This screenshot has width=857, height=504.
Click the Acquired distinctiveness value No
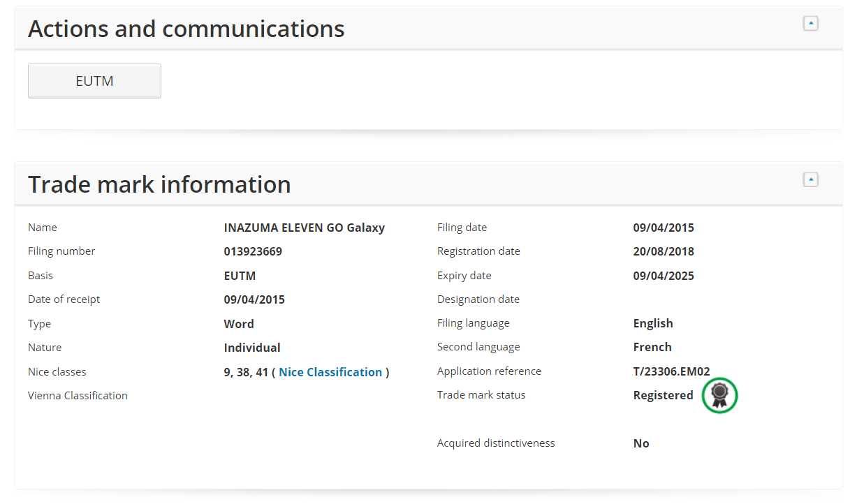point(641,443)
